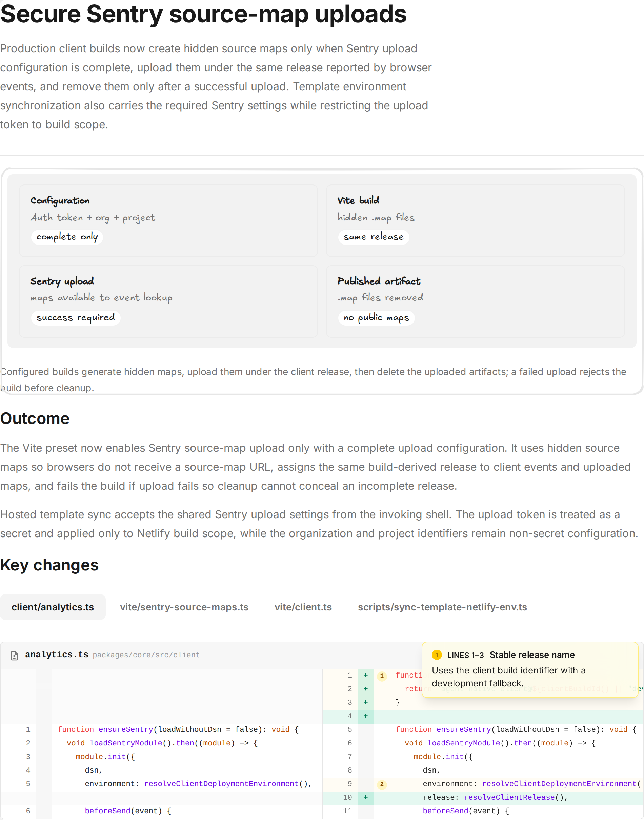644x820 pixels.
Task: Switch to vite/sentry-source-maps.ts tab
Action: [x=184, y=607]
